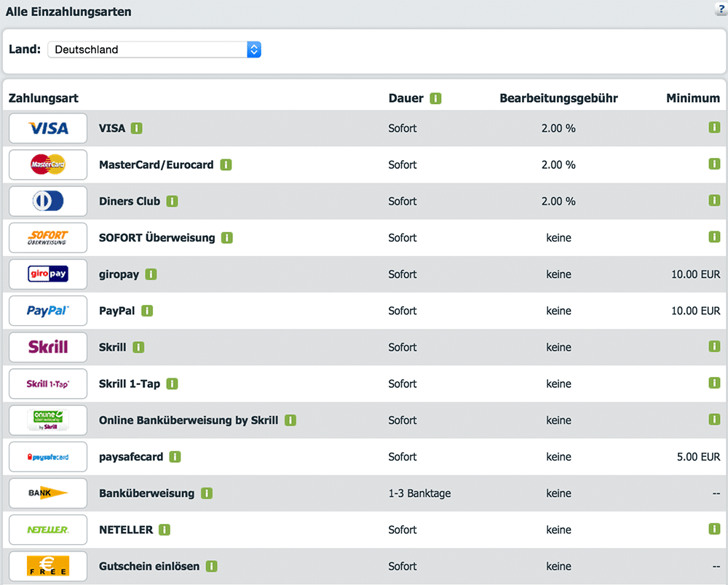Choose the SOFORT Überweisung payment name

coord(157,237)
